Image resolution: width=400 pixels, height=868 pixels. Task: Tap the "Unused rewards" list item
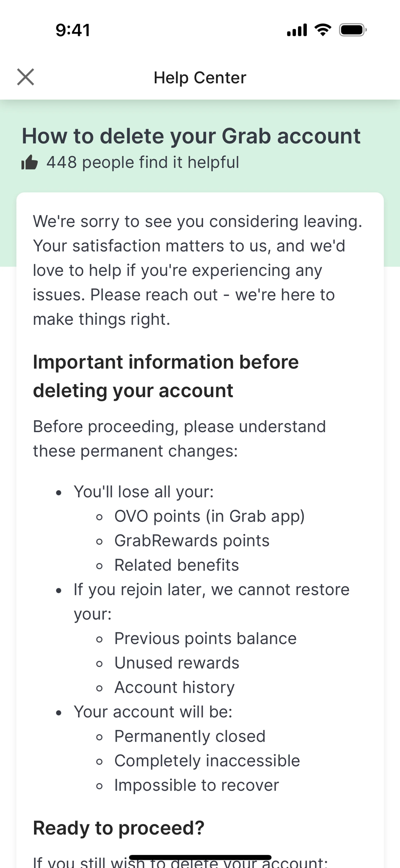coord(177,663)
